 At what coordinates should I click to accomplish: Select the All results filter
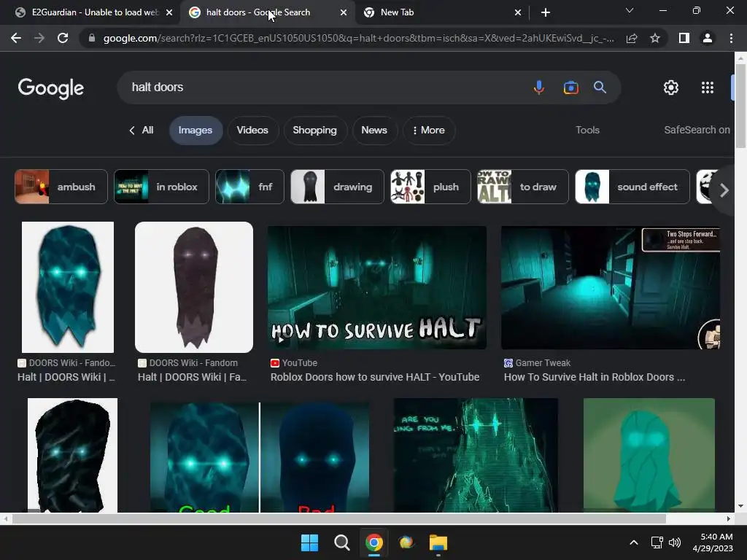click(x=142, y=130)
